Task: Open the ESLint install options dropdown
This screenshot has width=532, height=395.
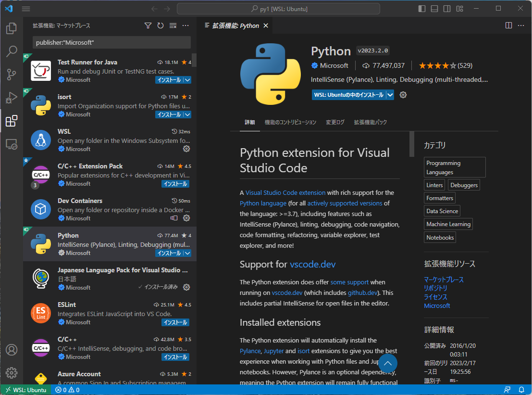Action: coord(185,322)
